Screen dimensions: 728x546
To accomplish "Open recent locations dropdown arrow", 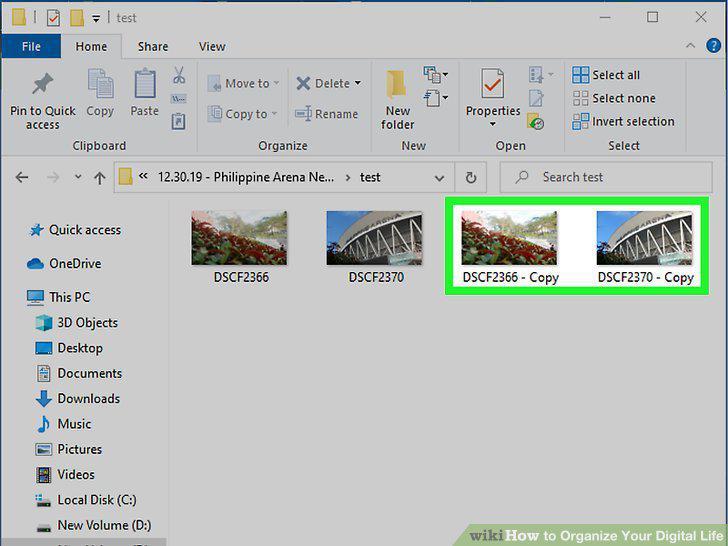I will click(x=78, y=177).
